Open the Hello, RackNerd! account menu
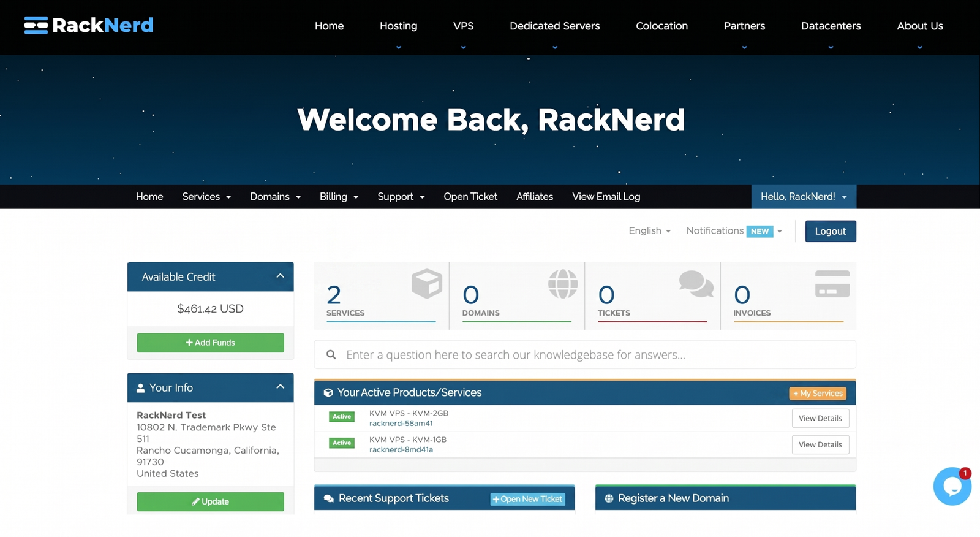 (804, 197)
